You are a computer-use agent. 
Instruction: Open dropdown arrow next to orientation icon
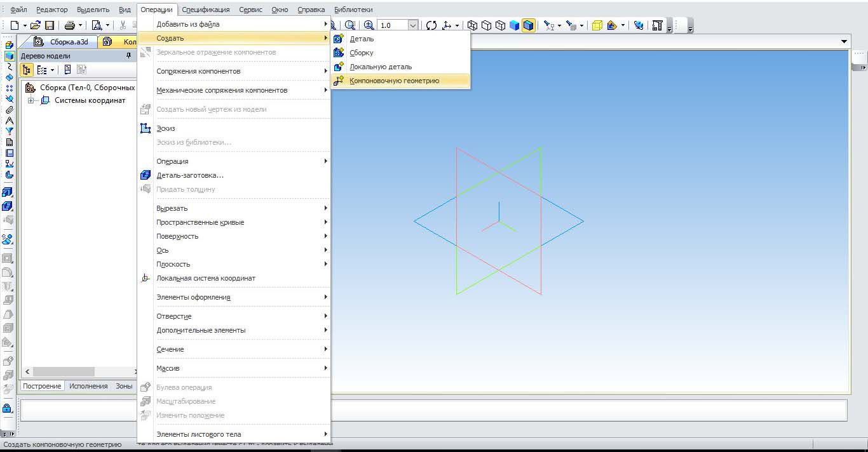(457, 25)
